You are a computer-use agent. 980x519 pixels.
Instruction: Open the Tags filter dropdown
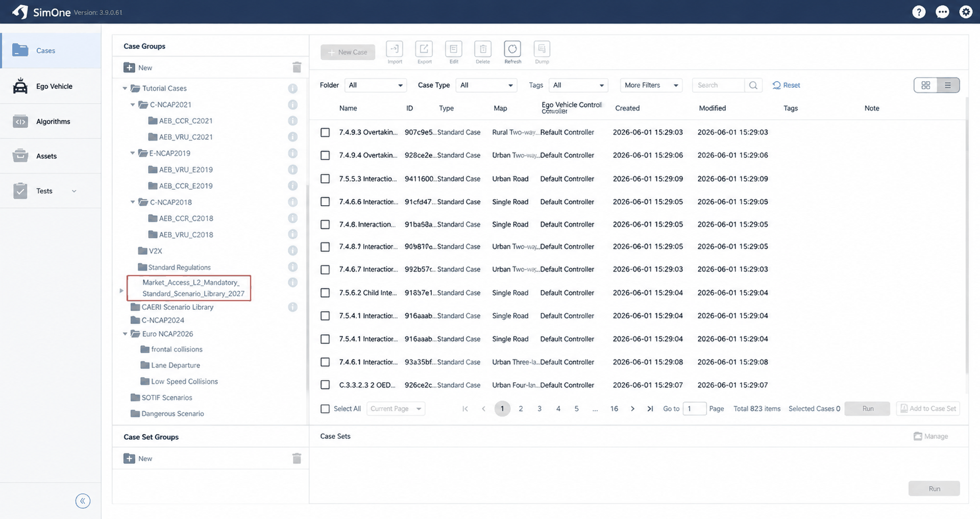click(x=579, y=85)
